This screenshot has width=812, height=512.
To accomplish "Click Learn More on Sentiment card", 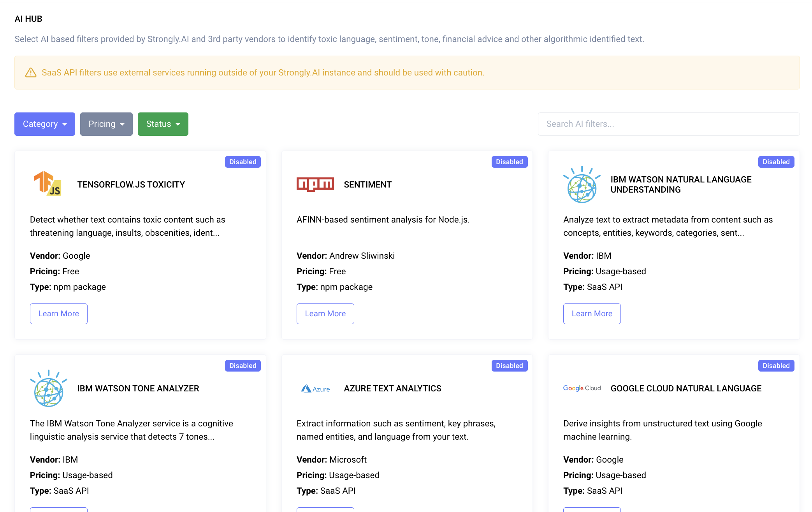I will (325, 314).
